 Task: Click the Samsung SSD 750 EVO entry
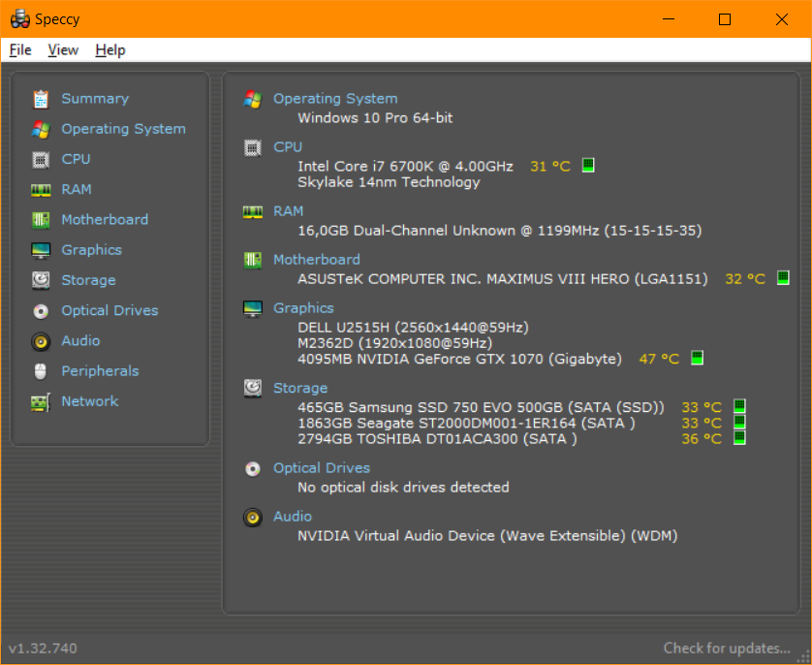(481, 407)
